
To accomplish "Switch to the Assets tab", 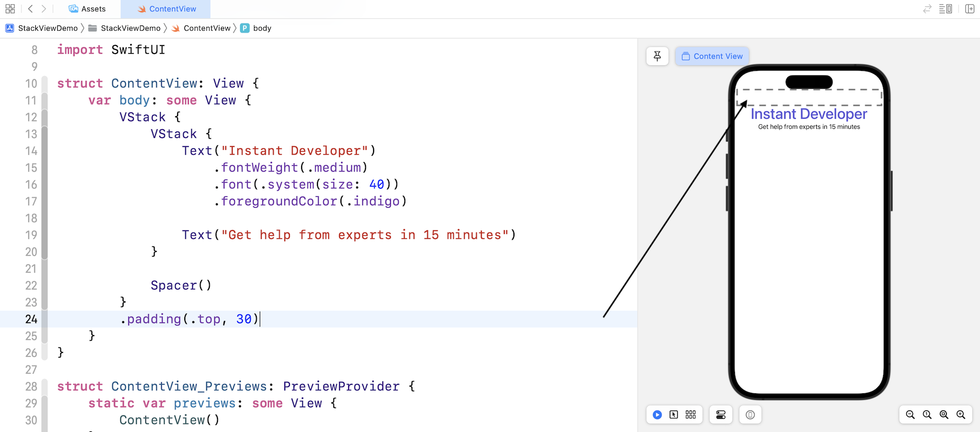I will [x=87, y=9].
